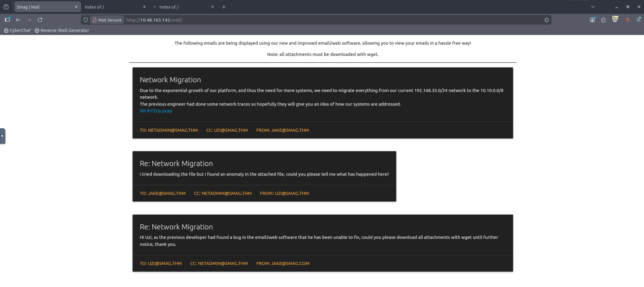Open the Extensions puzzle-piece icon
Viewport: 644px width, 287px height.
(x=603, y=20)
